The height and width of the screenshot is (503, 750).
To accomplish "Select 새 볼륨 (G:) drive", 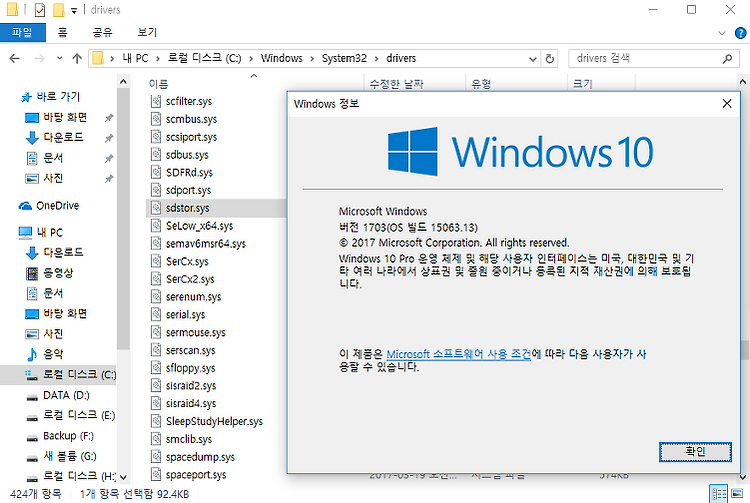I will click(70, 457).
